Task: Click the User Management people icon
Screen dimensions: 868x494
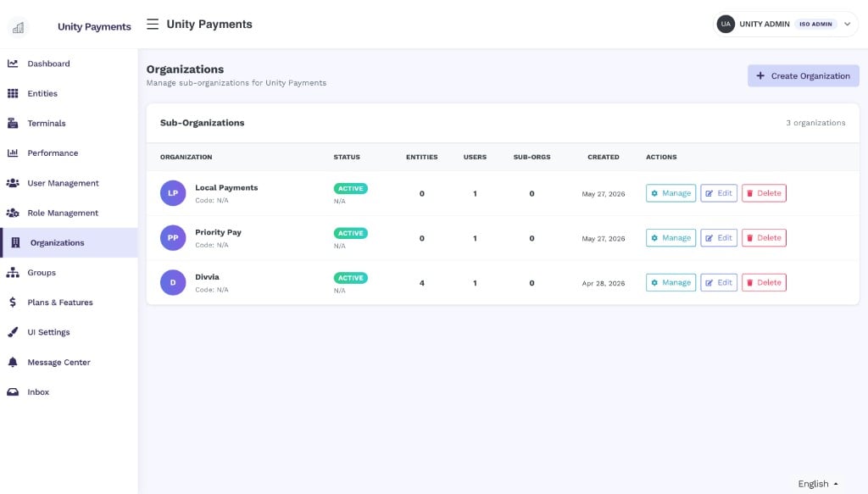Action: click(x=13, y=183)
